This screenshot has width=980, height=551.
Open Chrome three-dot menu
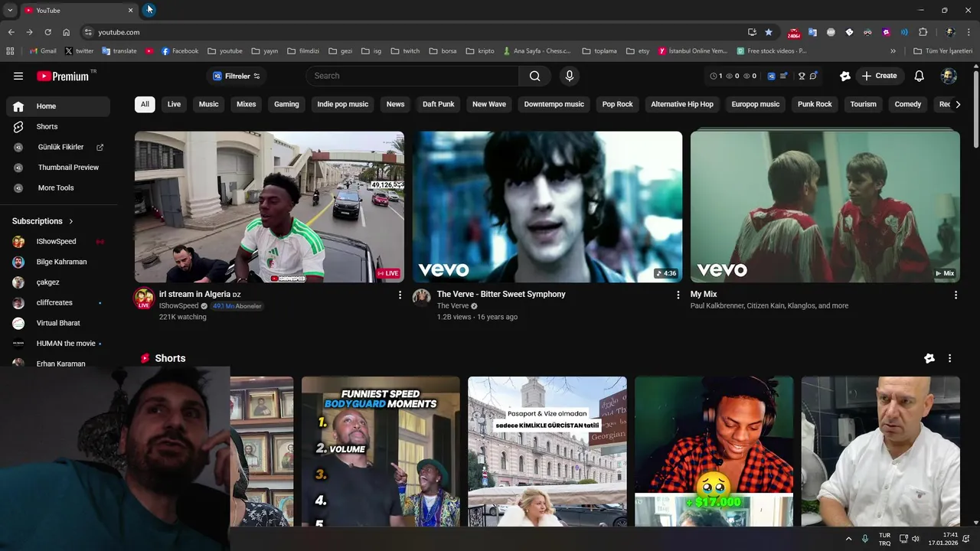[969, 32]
